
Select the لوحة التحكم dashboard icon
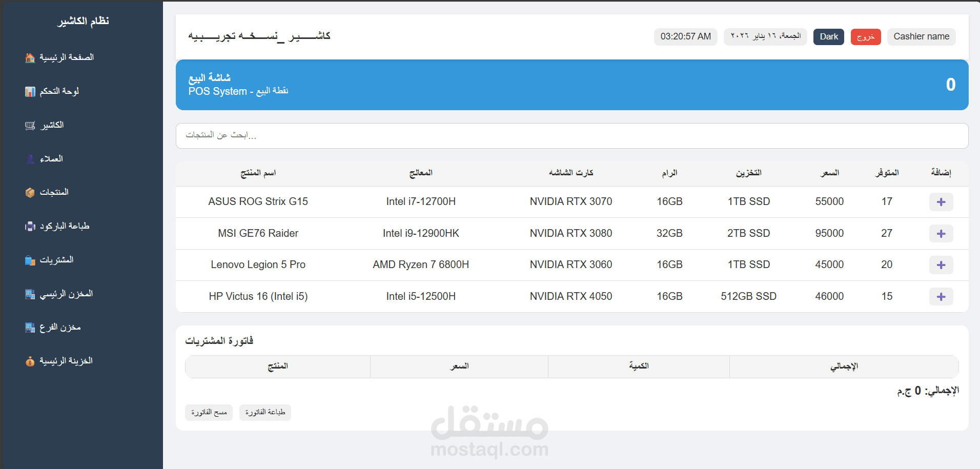coord(29,91)
